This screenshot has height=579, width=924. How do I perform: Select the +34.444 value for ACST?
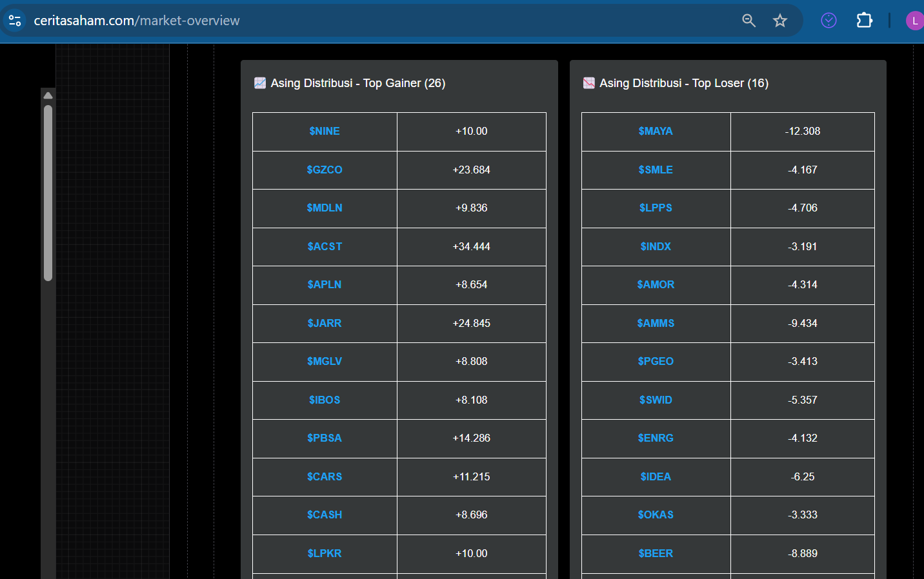click(x=472, y=246)
